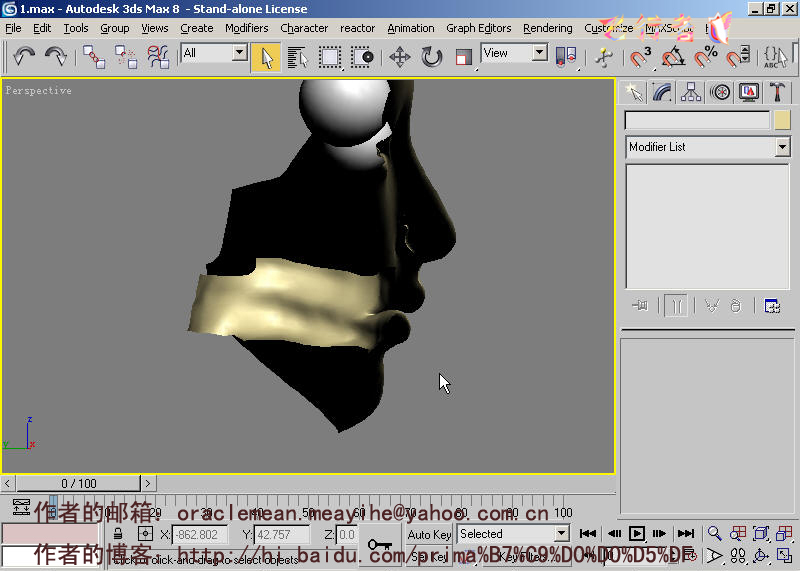Toggle Window/Crossing selection mode

(363, 57)
